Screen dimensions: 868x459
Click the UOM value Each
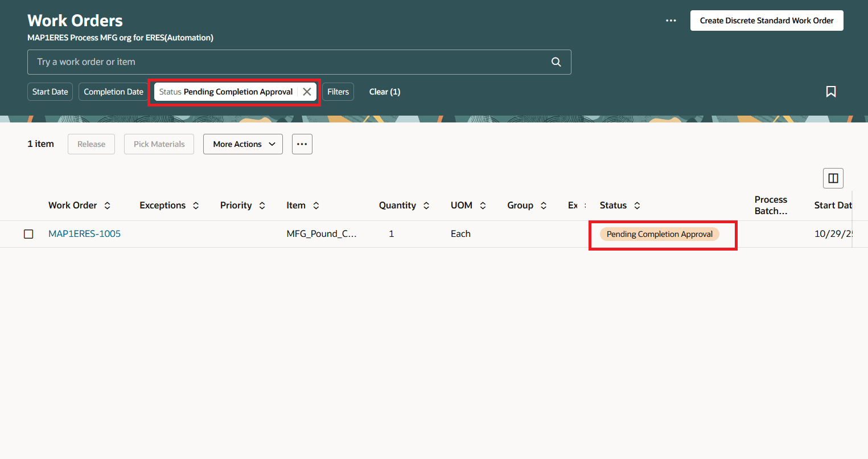[x=460, y=234]
